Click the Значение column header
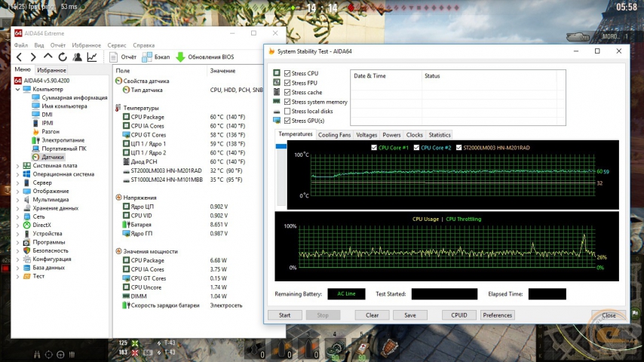The height and width of the screenshot is (362, 644). click(222, 71)
